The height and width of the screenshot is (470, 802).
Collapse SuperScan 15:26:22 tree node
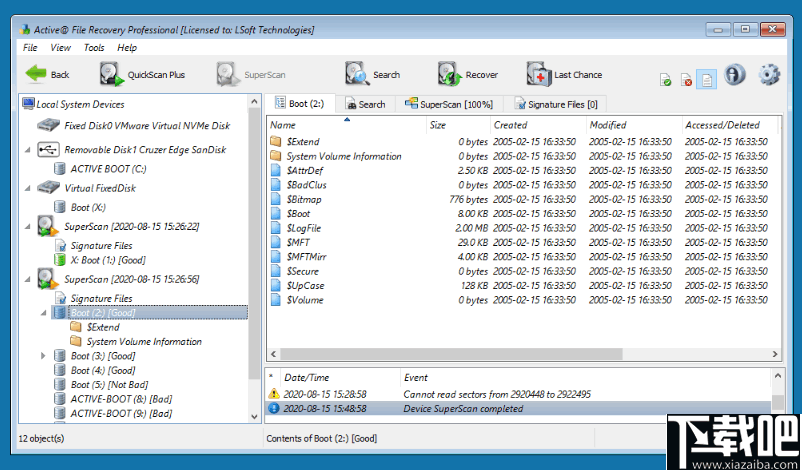click(28, 227)
